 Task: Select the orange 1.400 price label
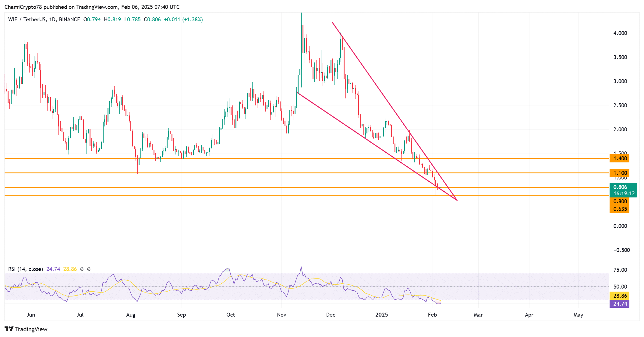[620, 158]
